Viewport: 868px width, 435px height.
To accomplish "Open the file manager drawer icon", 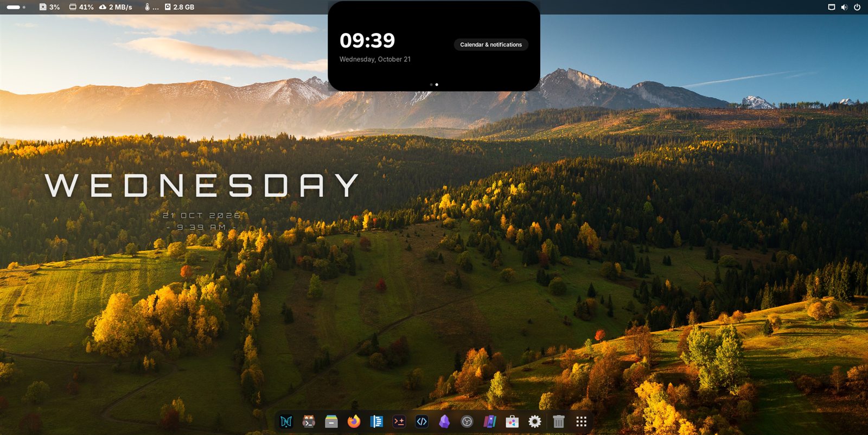I will tap(331, 421).
